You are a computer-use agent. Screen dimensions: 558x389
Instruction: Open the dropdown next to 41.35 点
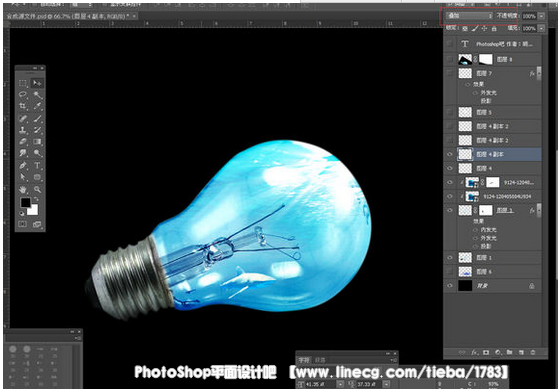[340, 384]
